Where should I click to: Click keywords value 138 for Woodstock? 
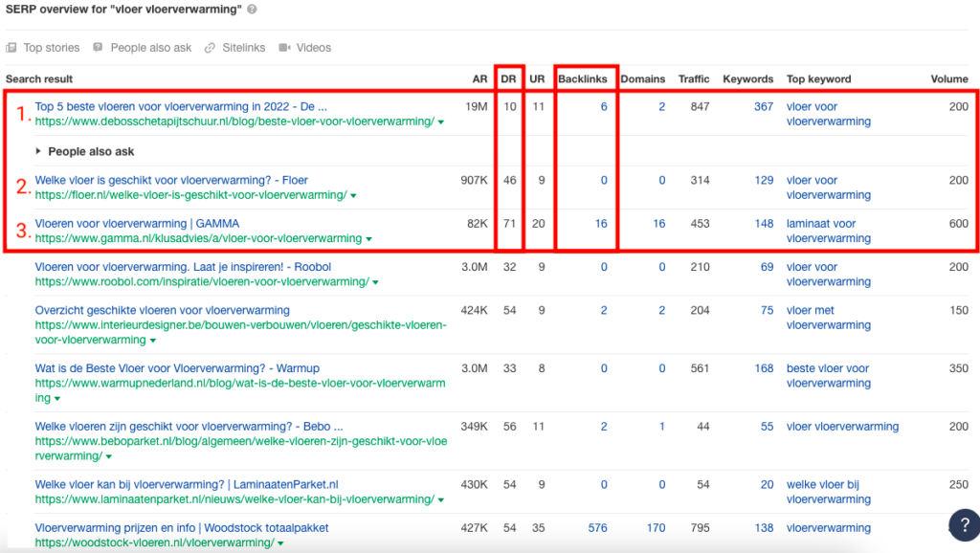pos(764,527)
